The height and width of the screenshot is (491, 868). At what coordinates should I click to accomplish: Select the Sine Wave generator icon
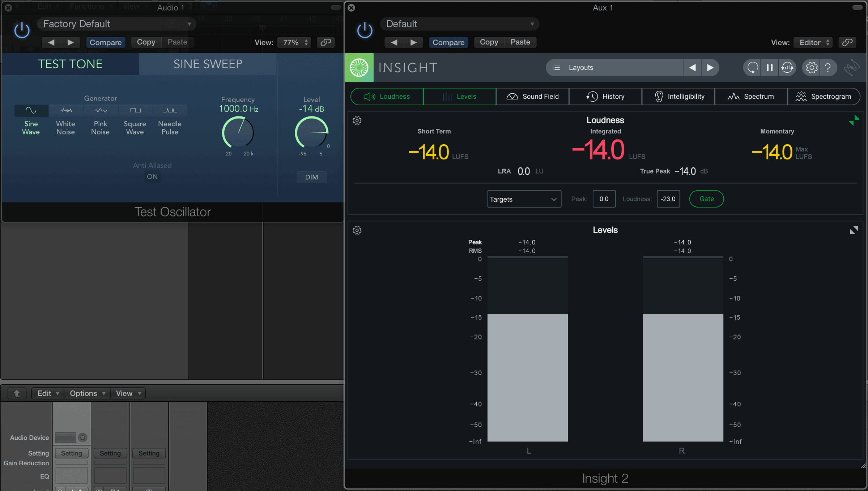tap(31, 110)
